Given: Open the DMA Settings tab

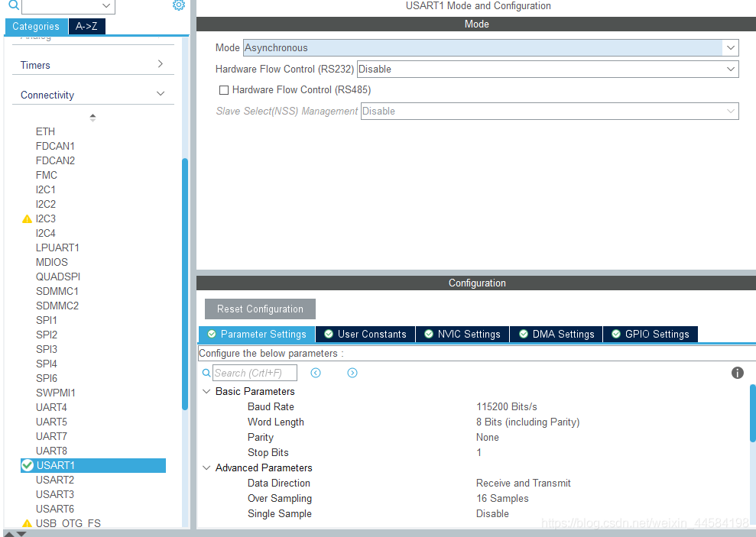Looking at the screenshot, I should tap(556, 335).
